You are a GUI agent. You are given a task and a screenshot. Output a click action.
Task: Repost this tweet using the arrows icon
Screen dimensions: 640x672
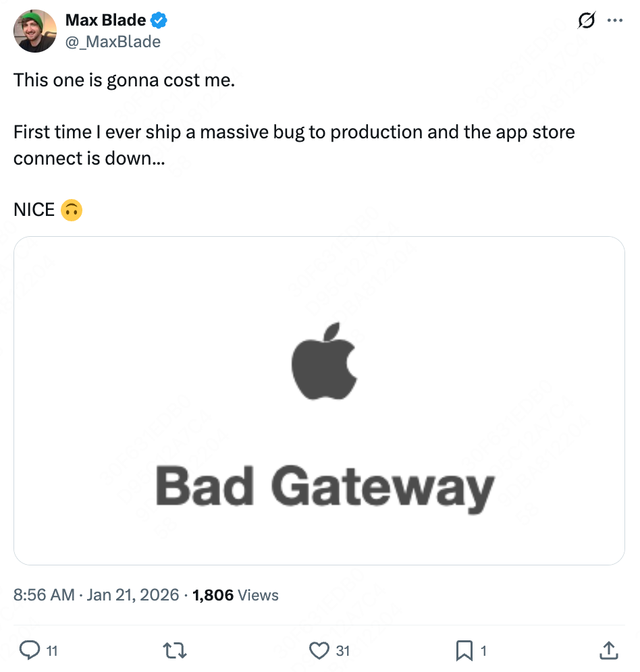click(x=176, y=650)
